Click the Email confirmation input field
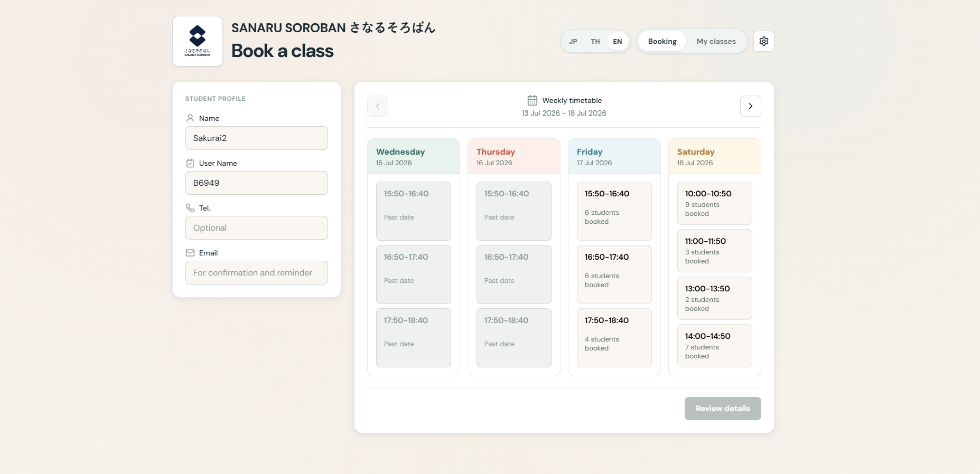The image size is (980, 474). tap(257, 272)
